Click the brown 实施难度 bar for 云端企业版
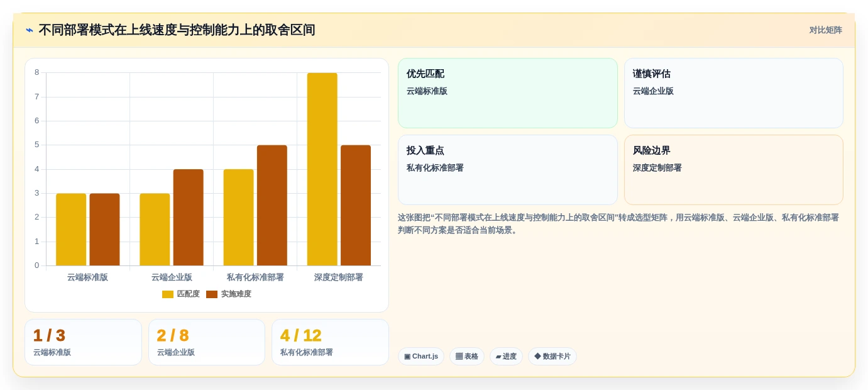Viewport: 868px width, 390px height. coord(189,218)
